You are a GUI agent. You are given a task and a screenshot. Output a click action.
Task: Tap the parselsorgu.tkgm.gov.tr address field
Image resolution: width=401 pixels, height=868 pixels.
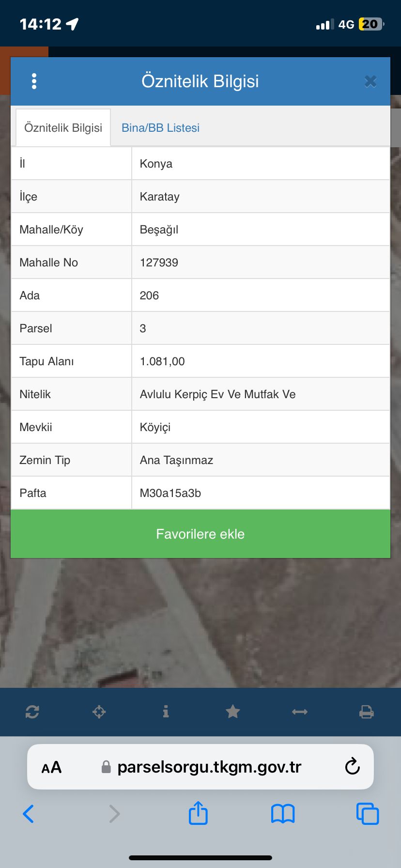coord(200,767)
